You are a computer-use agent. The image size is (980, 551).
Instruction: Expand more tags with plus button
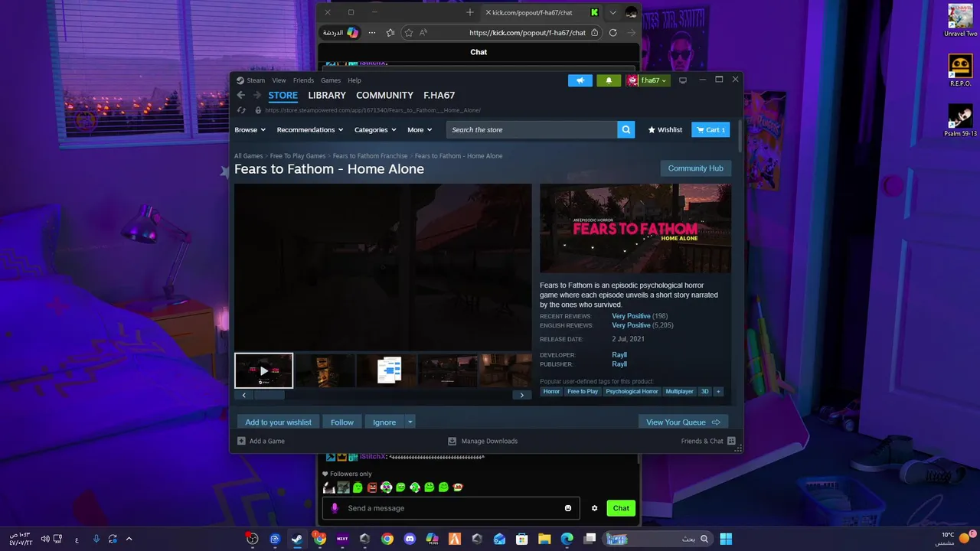click(x=718, y=391)
